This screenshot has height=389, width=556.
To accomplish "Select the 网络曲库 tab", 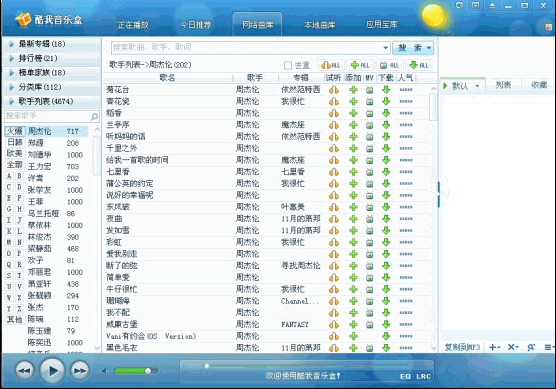I will click(257, 24).
